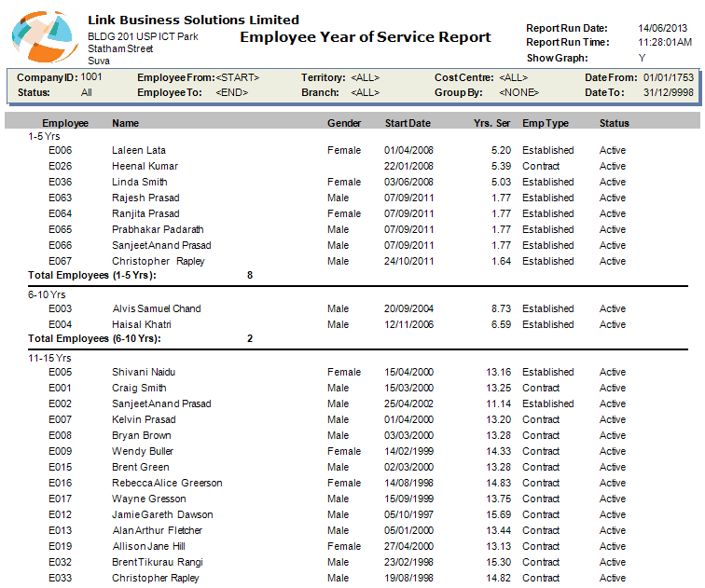Click the Name column header

(125, 123)
